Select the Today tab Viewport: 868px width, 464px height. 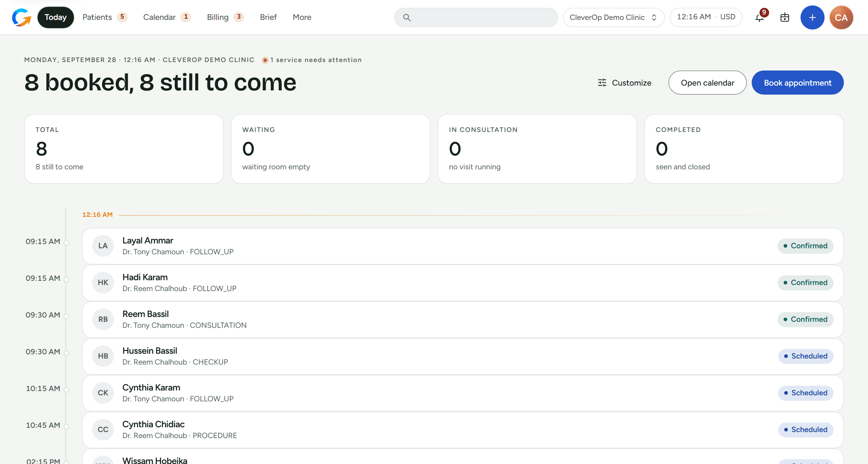(55, 17)
